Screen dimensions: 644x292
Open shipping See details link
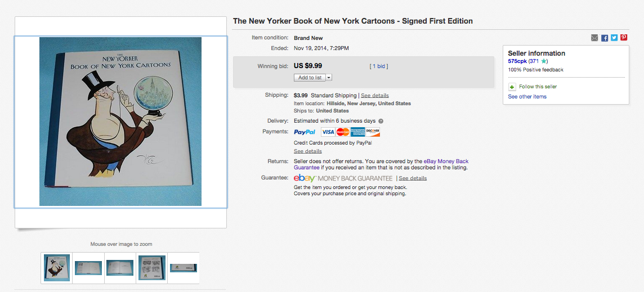click(x=375, y=95)
